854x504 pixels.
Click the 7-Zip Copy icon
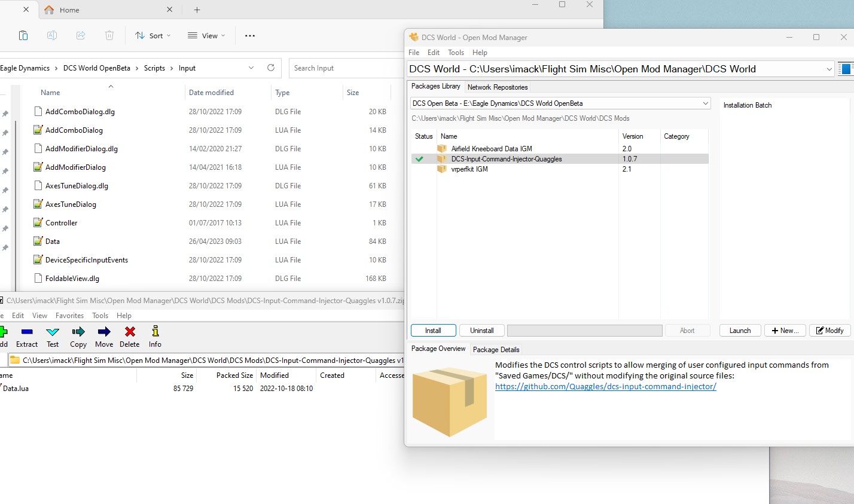click(x=78, y=332)
